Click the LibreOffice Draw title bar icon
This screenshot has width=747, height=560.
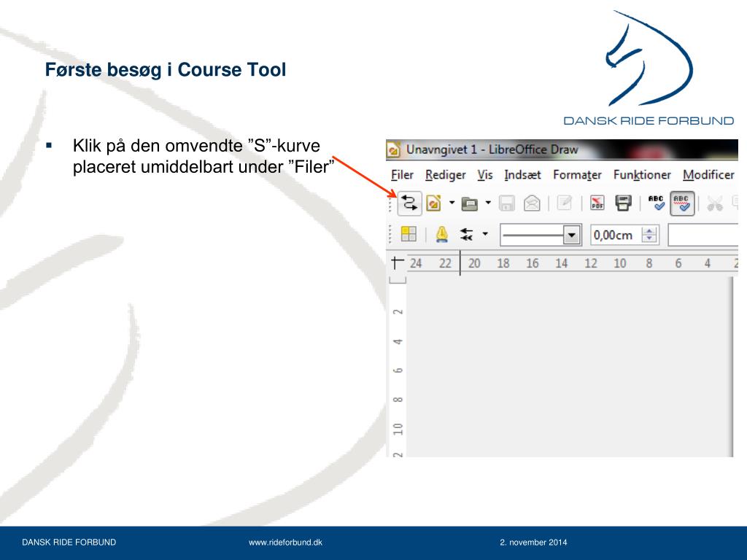coord(393,150)
